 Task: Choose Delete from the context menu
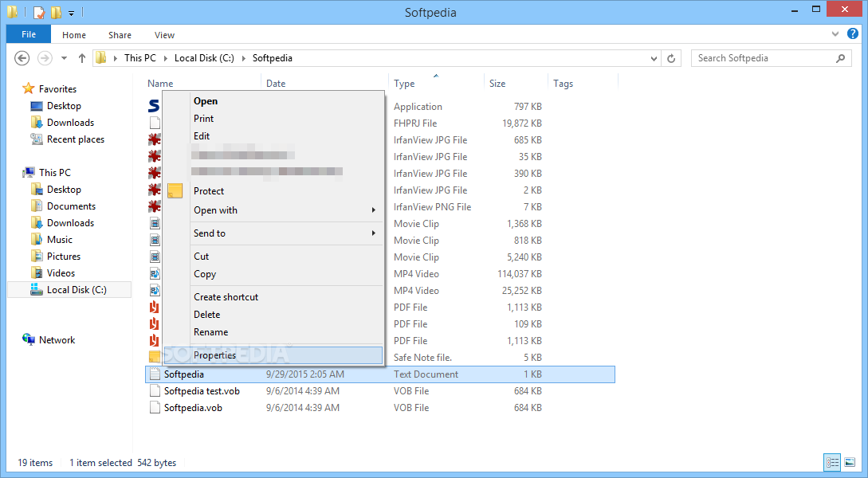tap(206, 314)
